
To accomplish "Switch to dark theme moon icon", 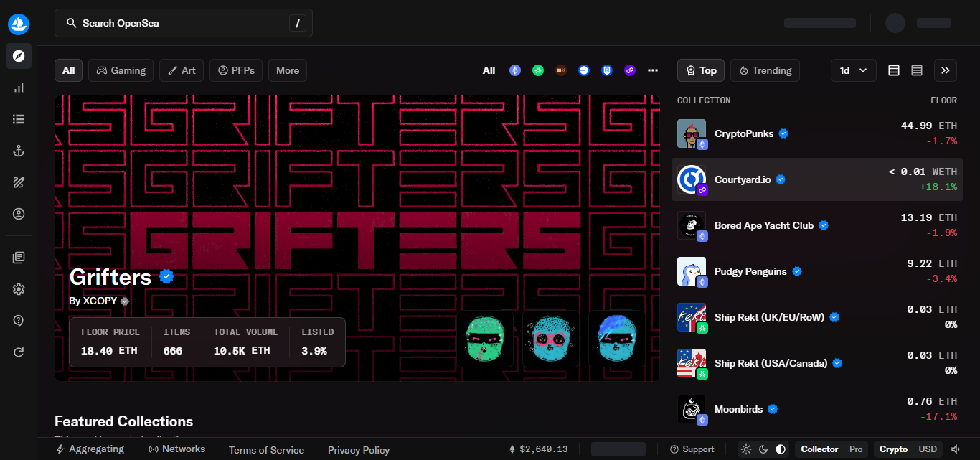I will 763,449.
